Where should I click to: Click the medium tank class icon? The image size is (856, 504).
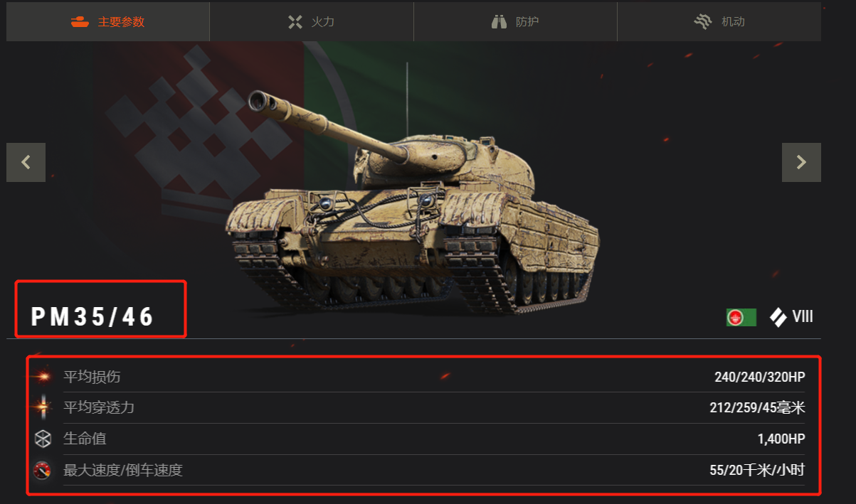pos(778,317)
